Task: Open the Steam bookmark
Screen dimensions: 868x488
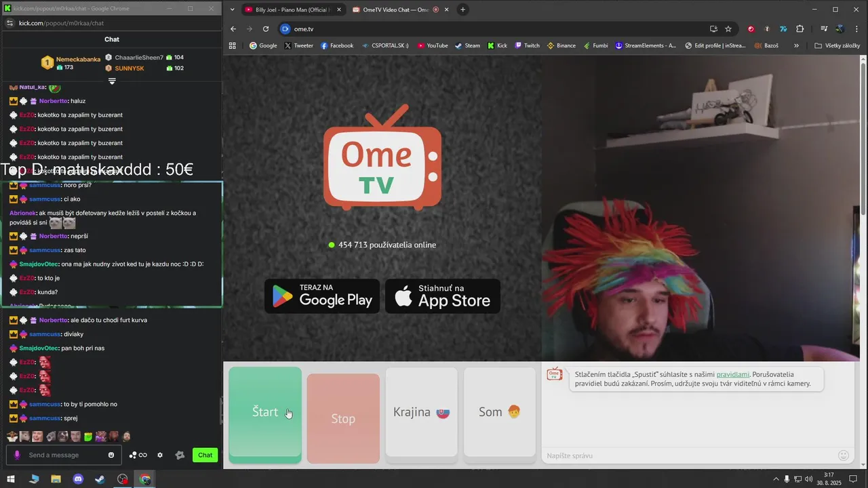Action: pos(467,45)
